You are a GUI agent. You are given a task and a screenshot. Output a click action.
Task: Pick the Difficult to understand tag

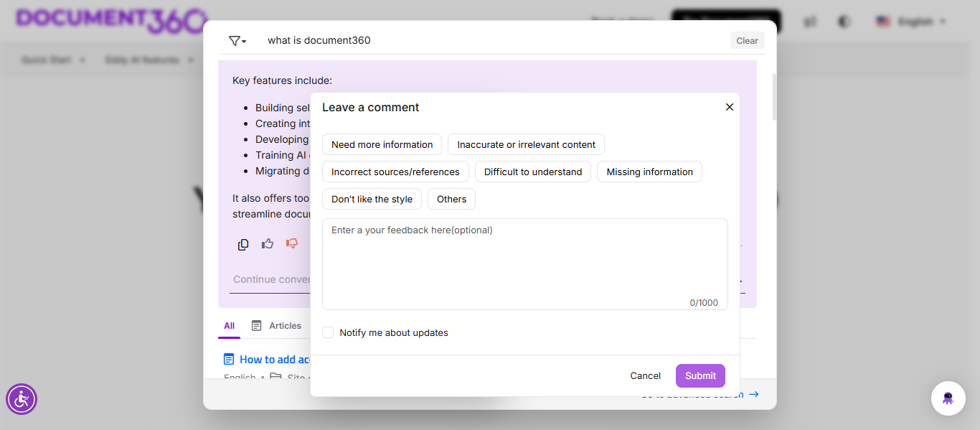pyautogui.click(x=533, y=172)
